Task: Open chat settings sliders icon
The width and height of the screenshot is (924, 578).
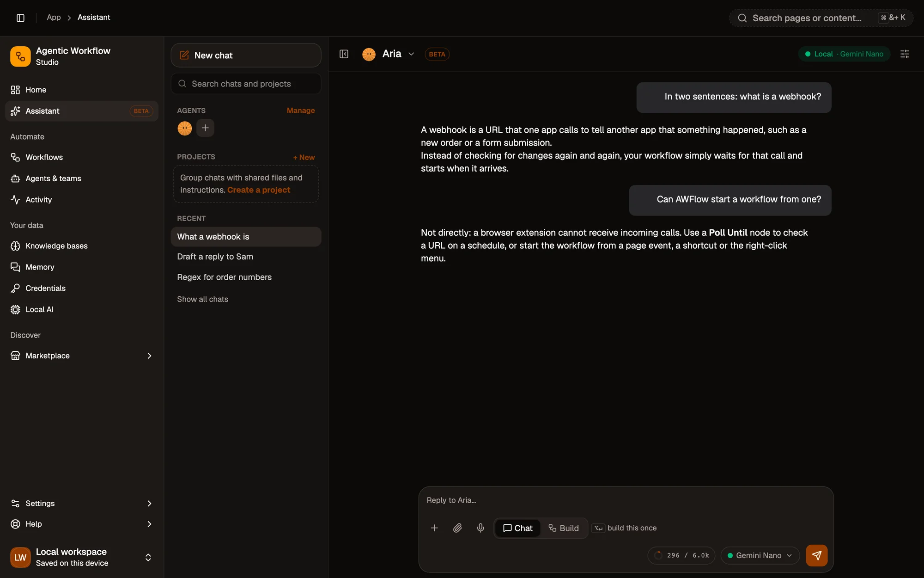Action: [x=905, y=54]
